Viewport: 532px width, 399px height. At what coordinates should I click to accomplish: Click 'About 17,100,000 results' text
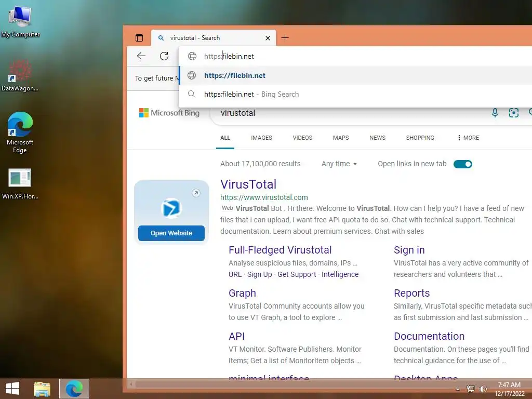(260, 164)
